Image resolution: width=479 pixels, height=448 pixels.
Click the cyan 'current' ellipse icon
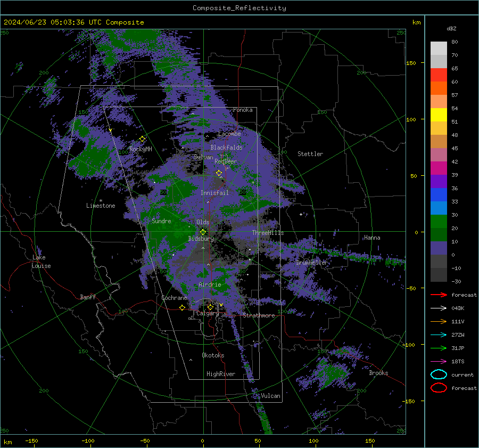pos(439,374)
